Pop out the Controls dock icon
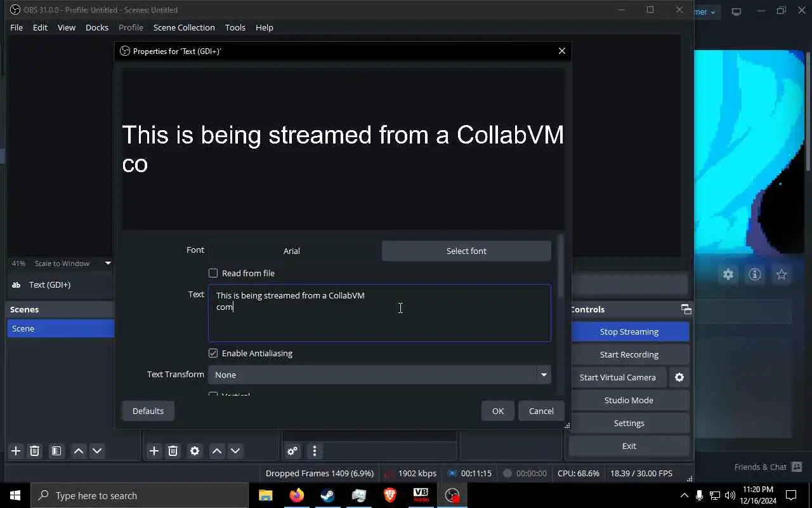The image size is (812, 508). [686, 309]
